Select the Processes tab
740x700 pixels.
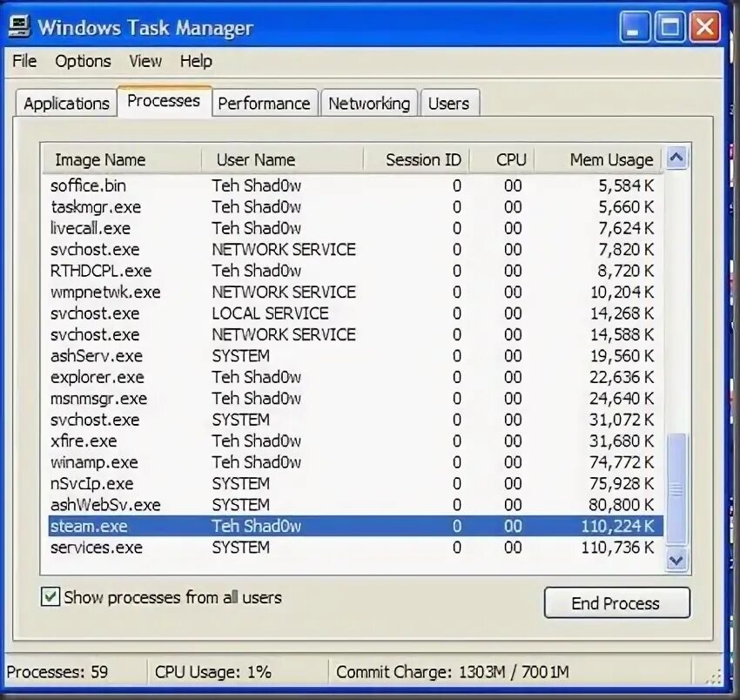pos(164,100)
